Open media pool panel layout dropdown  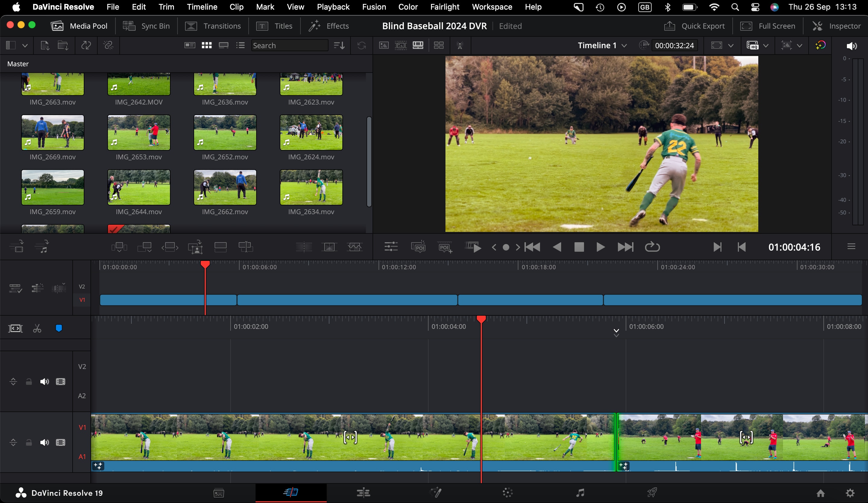click(x=25, y=45)
